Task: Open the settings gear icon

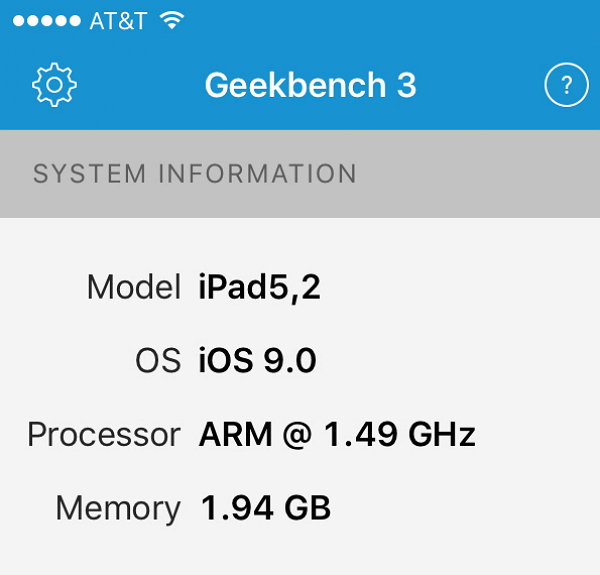Action: [x=55, y=85]
